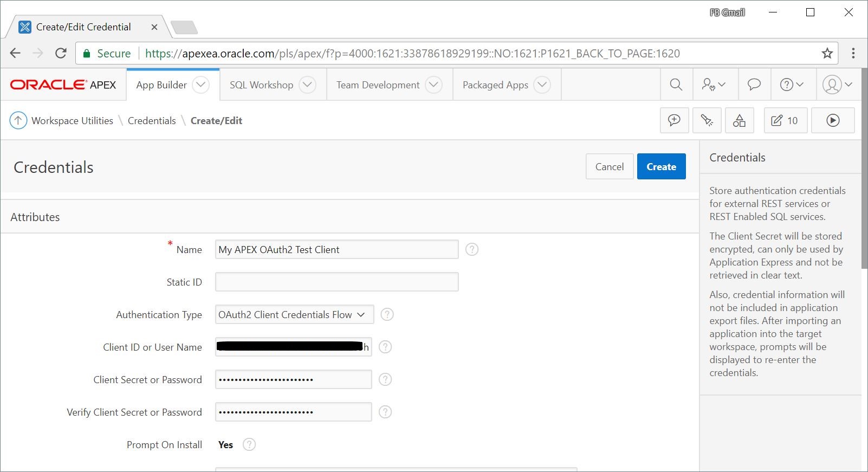Click the FB Gmail profile label
The image size is (868, 472).
click(x=727, y=12)
